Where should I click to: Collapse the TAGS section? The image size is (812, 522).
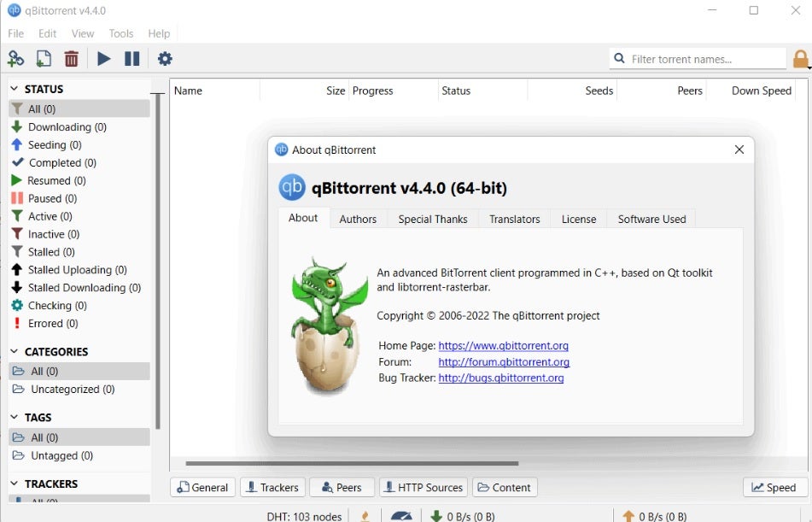pos(15,418)
